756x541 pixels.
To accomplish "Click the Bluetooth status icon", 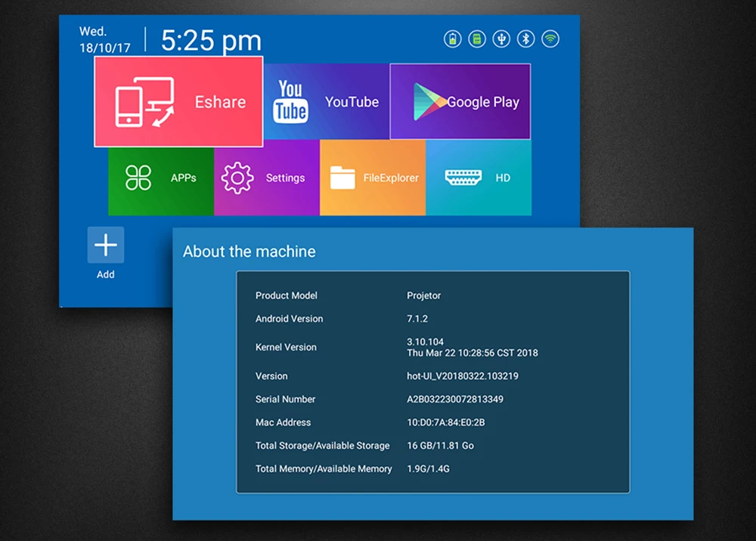I will point(526,39).
